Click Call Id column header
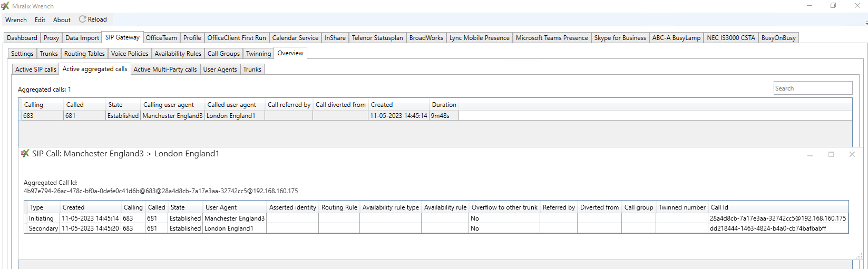This screenshot has width=868, height=269. point(778,207)
